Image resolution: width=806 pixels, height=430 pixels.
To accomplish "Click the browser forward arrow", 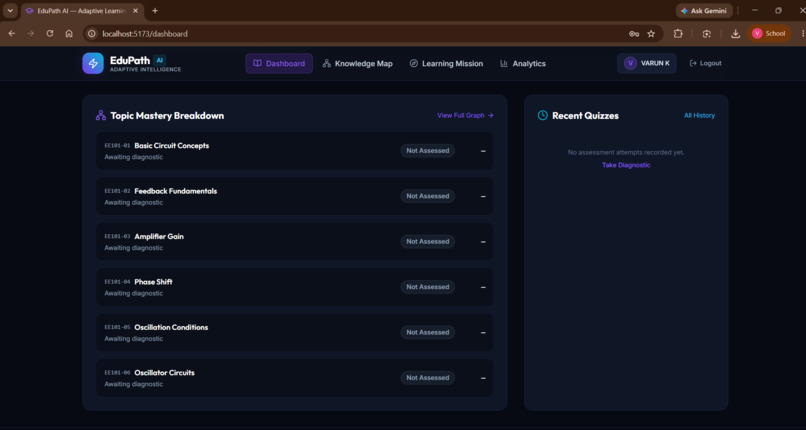I will pyautogui.click(x=31, y=34).
